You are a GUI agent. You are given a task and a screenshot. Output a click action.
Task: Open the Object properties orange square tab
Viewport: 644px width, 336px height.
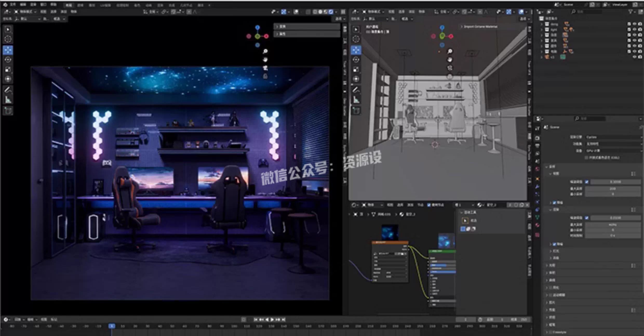pyautogui.click(x=538, y=179)
